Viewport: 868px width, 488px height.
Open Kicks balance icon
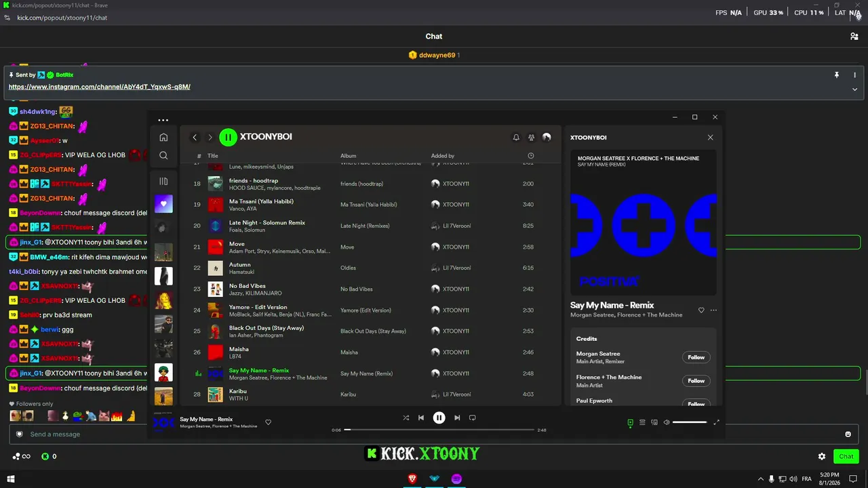[x=45, y=456]
